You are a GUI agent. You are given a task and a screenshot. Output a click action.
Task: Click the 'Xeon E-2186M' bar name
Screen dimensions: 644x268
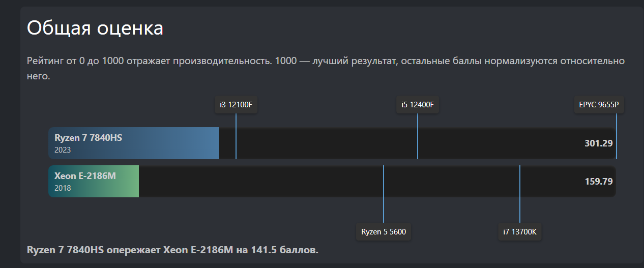tap(85, 176)
